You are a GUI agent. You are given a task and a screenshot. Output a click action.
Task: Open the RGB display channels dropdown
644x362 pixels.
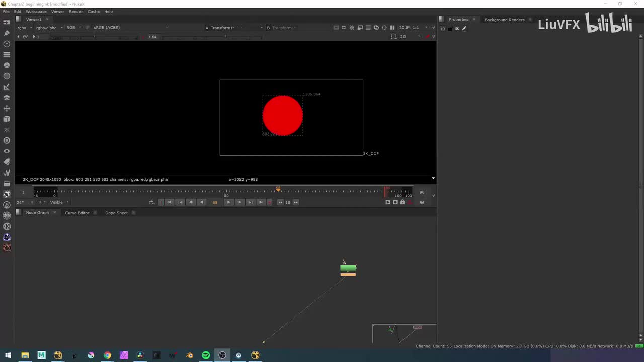73,28
